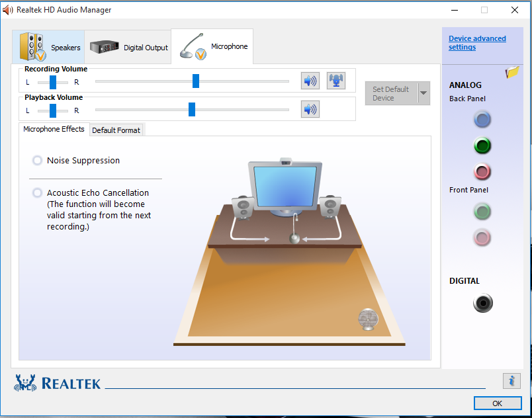Click the Set Default Device button
532x418 pixels.
tap(392, 93)
